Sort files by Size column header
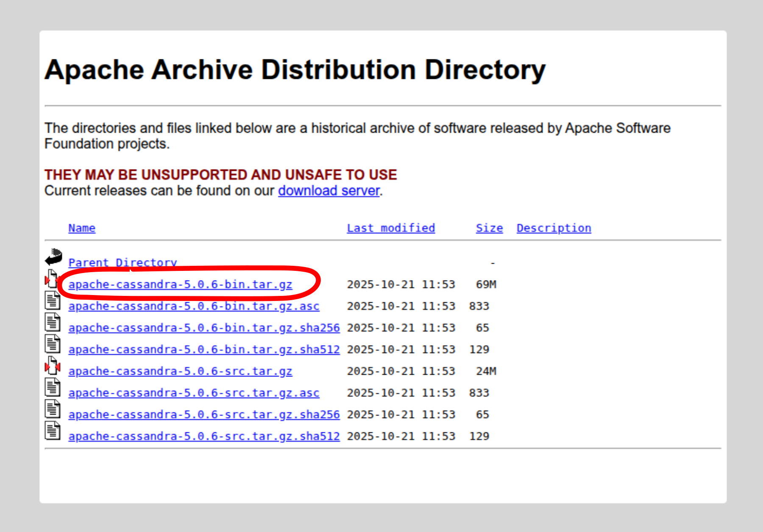This screenshot has height=532, width=763. click(489, 228)
